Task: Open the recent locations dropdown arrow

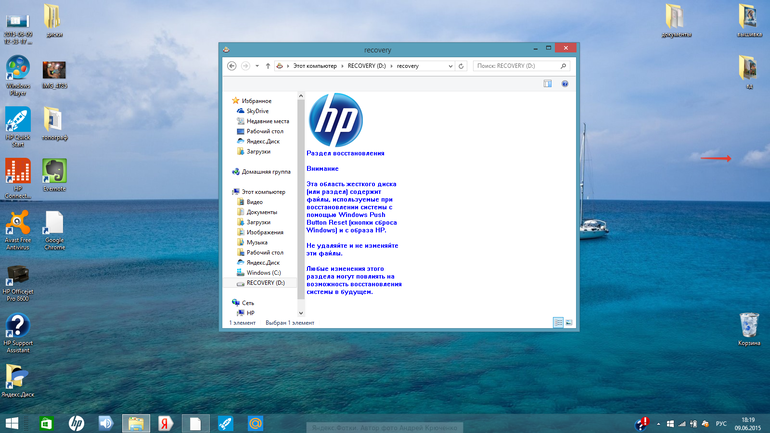Action: (257, 66)
